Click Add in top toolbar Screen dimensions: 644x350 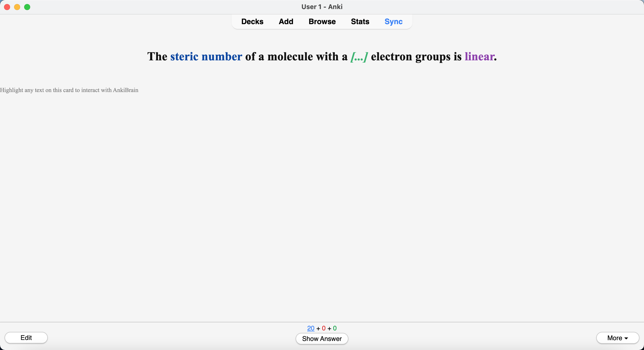[x=286, y=22]
